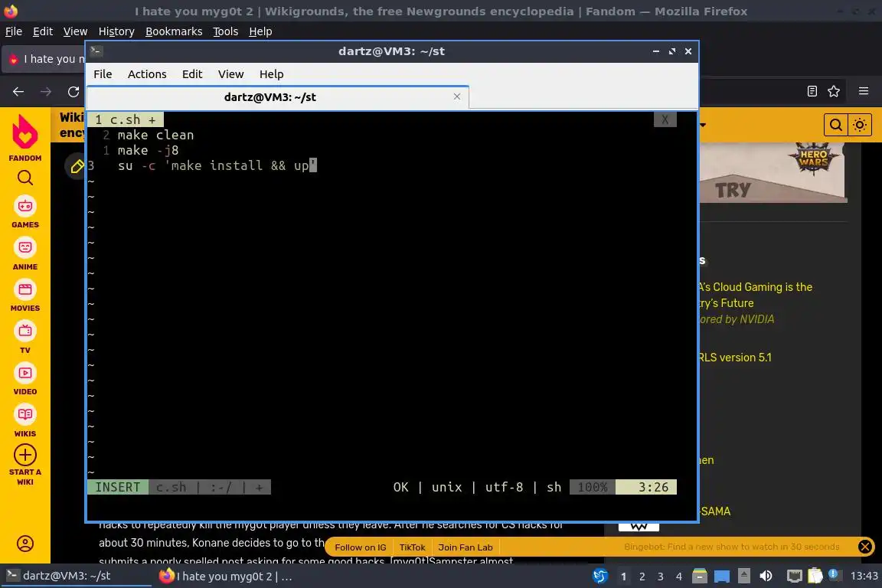Switch to workspace 4
The width and height of the screenshot is (882, 588).
tap(679, 577)
